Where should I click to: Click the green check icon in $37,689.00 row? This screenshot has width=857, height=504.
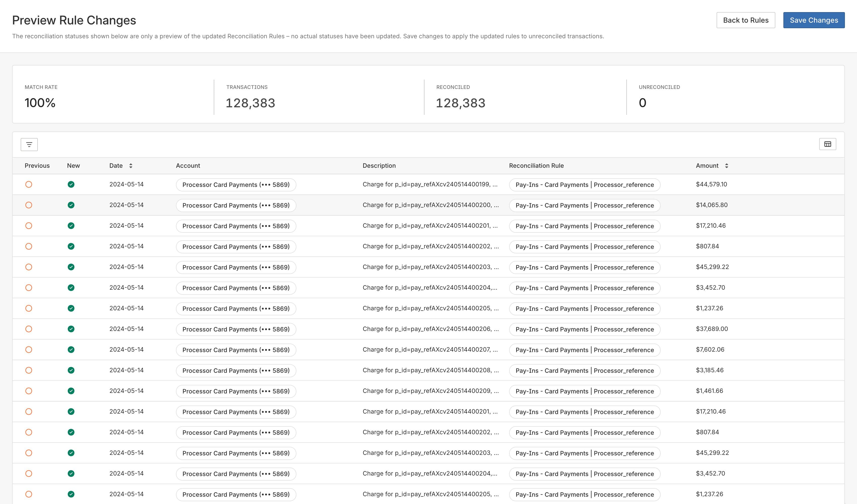coord(71,329)
